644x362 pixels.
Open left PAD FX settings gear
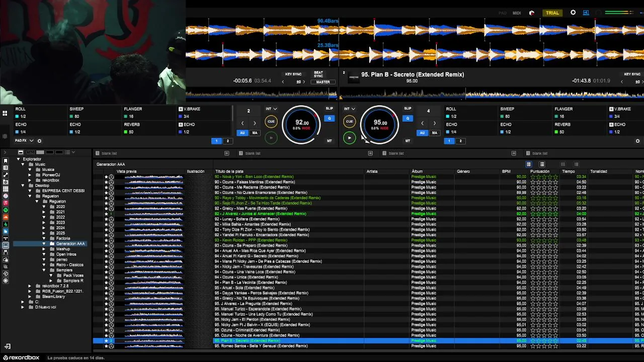[x=39, y=141]
